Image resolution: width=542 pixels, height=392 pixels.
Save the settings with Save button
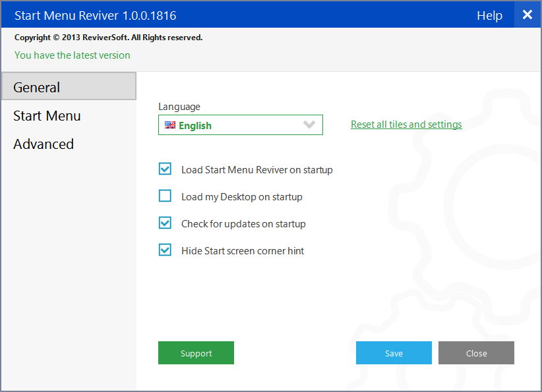click(x=394, y=353)
